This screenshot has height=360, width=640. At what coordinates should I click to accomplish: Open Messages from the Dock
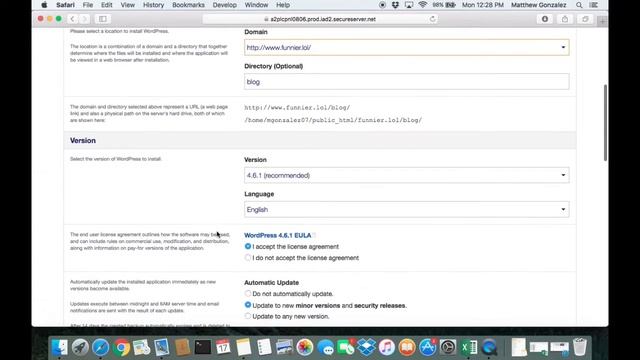(325, 347)
